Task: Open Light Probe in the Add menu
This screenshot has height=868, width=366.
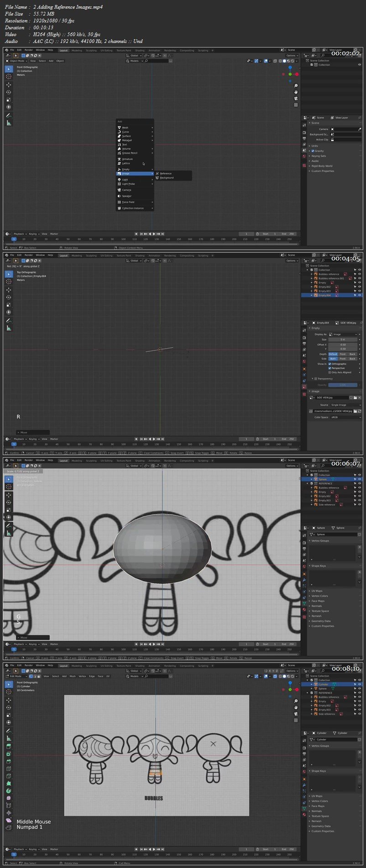Action: coord(135,184)
